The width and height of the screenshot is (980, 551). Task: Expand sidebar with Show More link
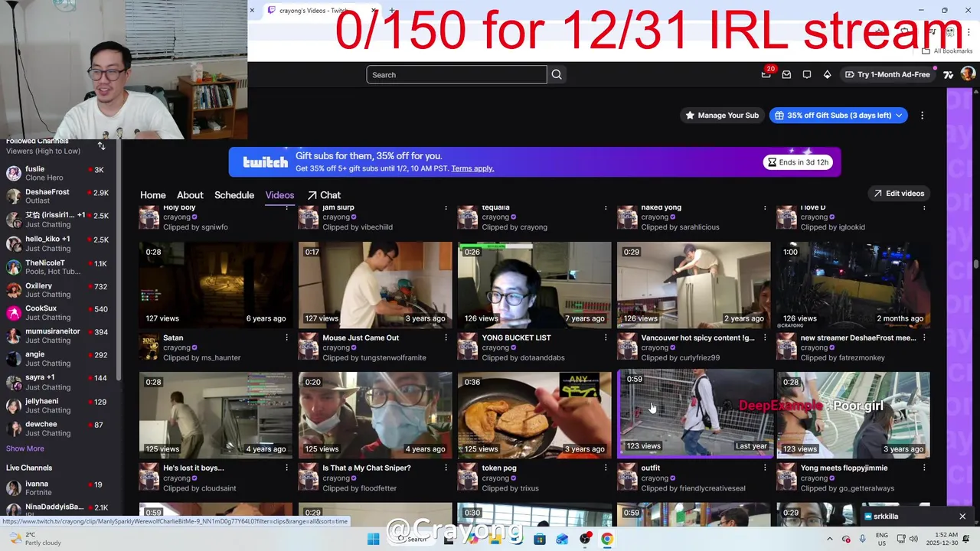coord(24,448)
